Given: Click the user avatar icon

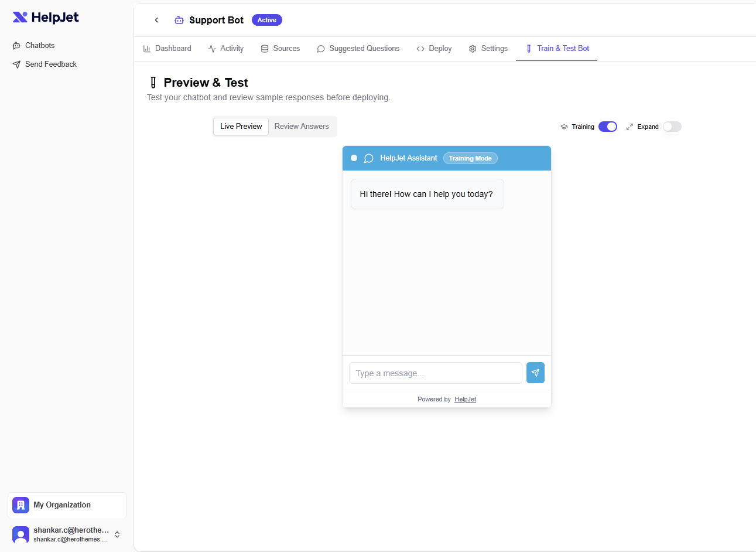Looking at the screenshot, I should (20, 534).
